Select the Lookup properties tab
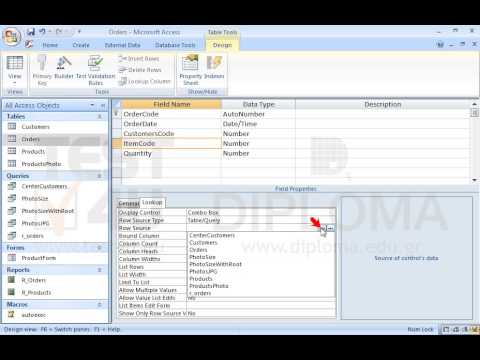 tap(152, 202)
